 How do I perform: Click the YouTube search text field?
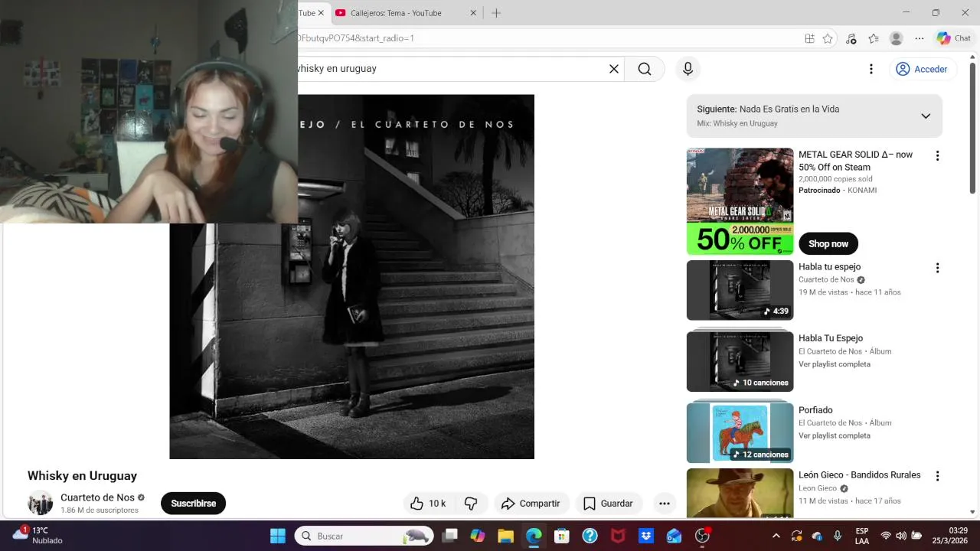click(x=450, y=69)
